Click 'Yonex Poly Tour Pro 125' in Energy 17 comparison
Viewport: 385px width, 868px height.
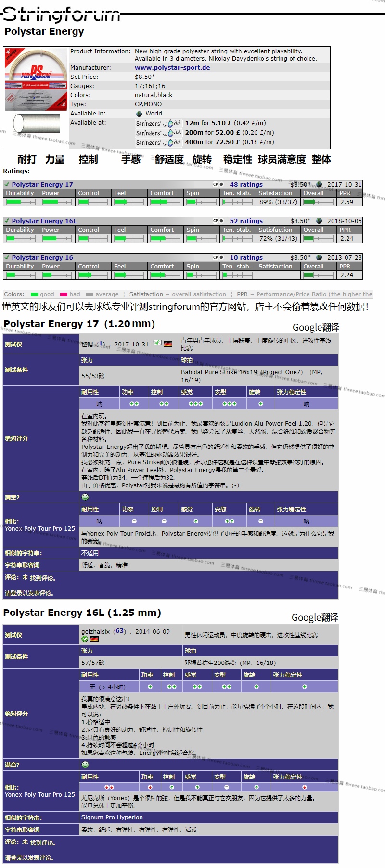point(40,528)
